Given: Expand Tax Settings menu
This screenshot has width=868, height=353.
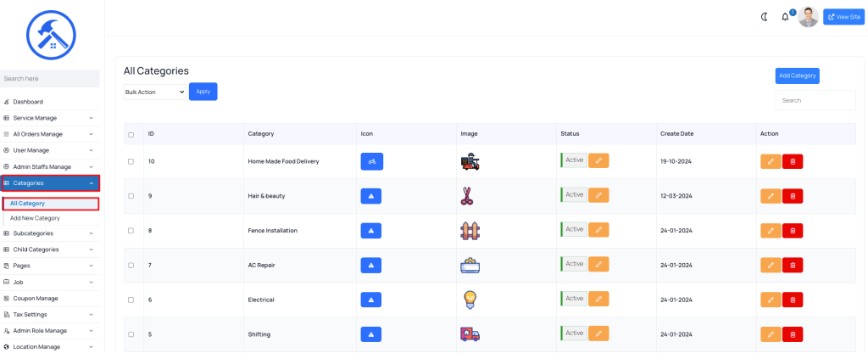Looking at the screenshot, I should coord(50,314).
